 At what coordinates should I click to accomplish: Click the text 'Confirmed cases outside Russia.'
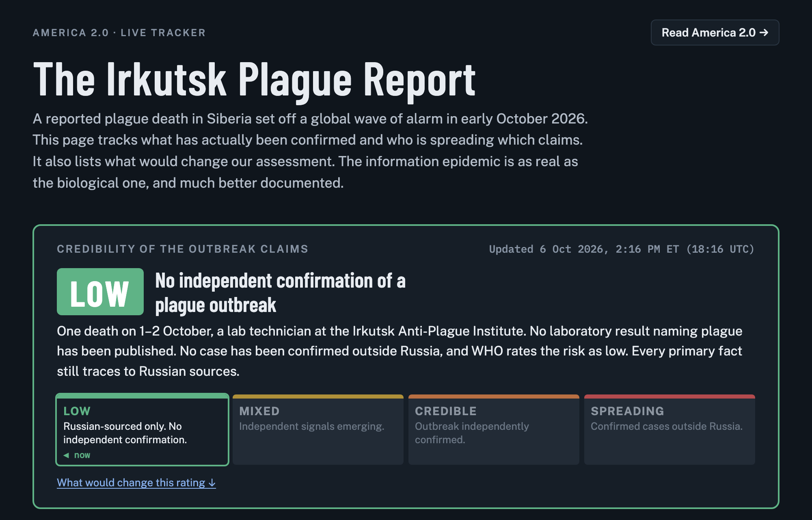(667, 426)
